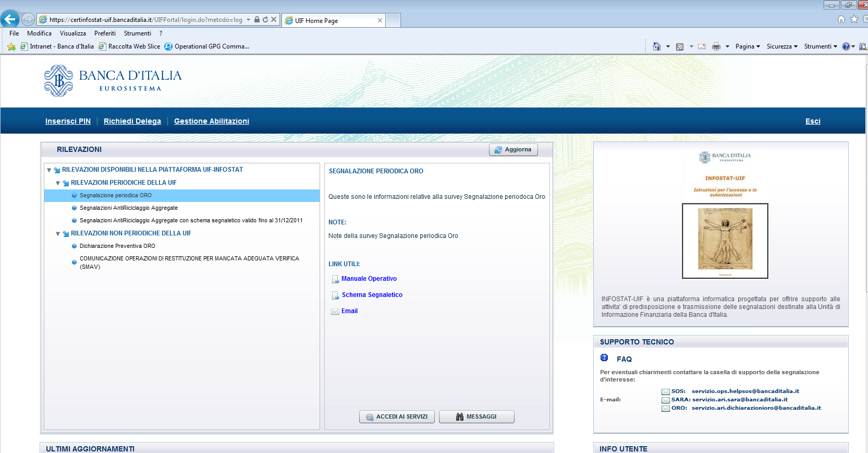Click the FAQ question mark icon
Image resolution: width=868 pixels, height=453 pixels.
tap(604, 357)
